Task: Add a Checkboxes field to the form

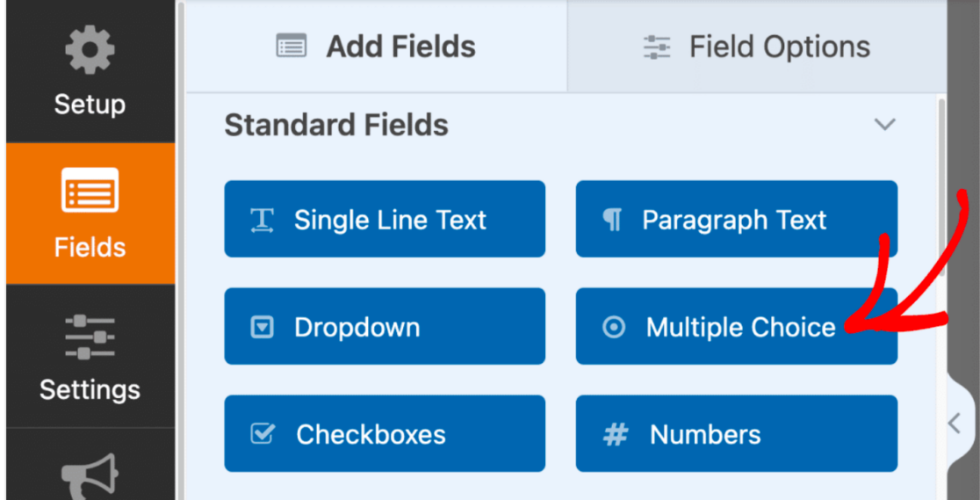Action: pyautogui.click(x=385, y=434)
